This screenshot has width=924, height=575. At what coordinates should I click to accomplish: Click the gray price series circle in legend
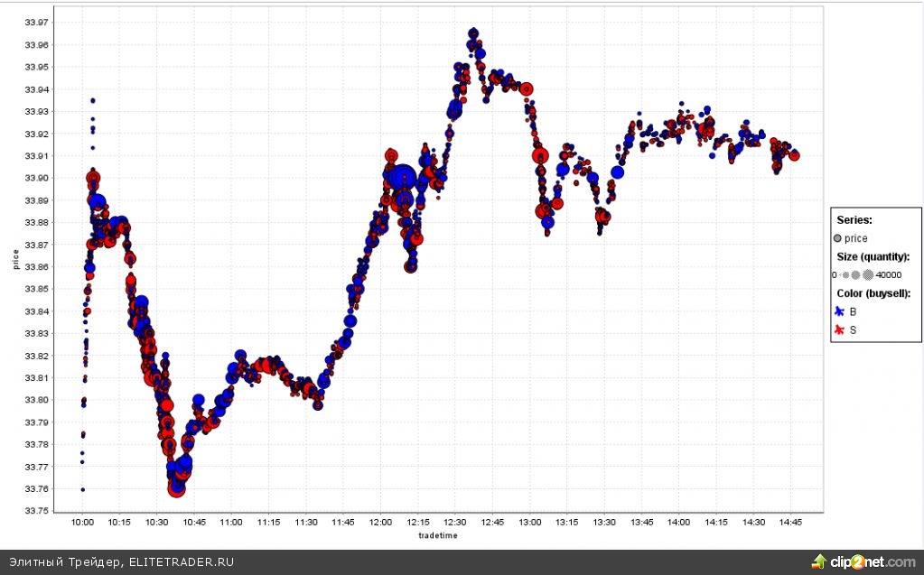[x=838, y=238]
